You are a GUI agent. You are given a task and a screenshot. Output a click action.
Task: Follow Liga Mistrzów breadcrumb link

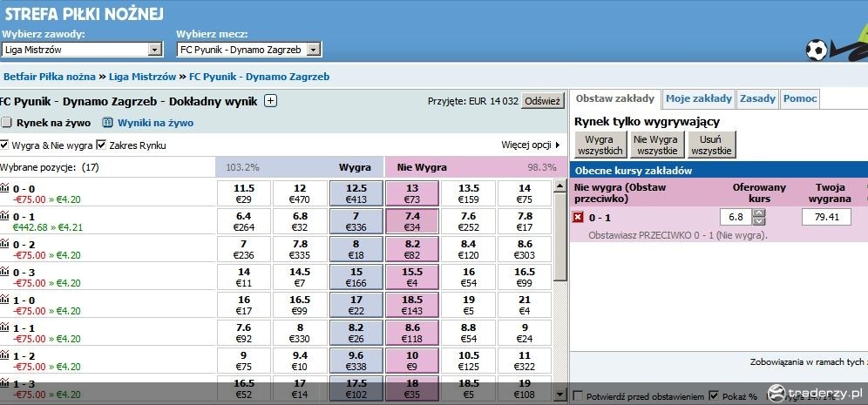point(142,77)
